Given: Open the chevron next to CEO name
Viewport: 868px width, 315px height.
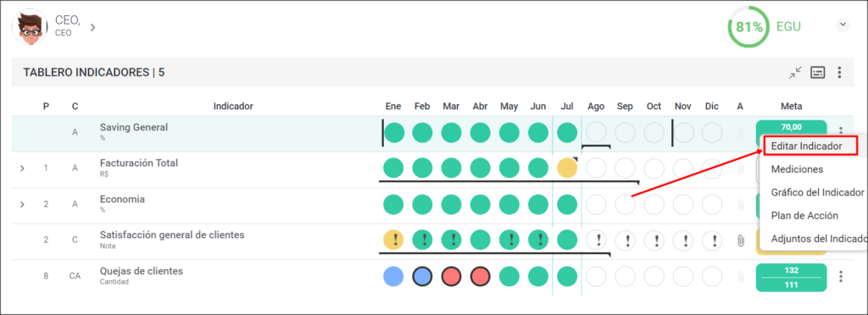Looking at the screenshot, I should coord(93,27).
